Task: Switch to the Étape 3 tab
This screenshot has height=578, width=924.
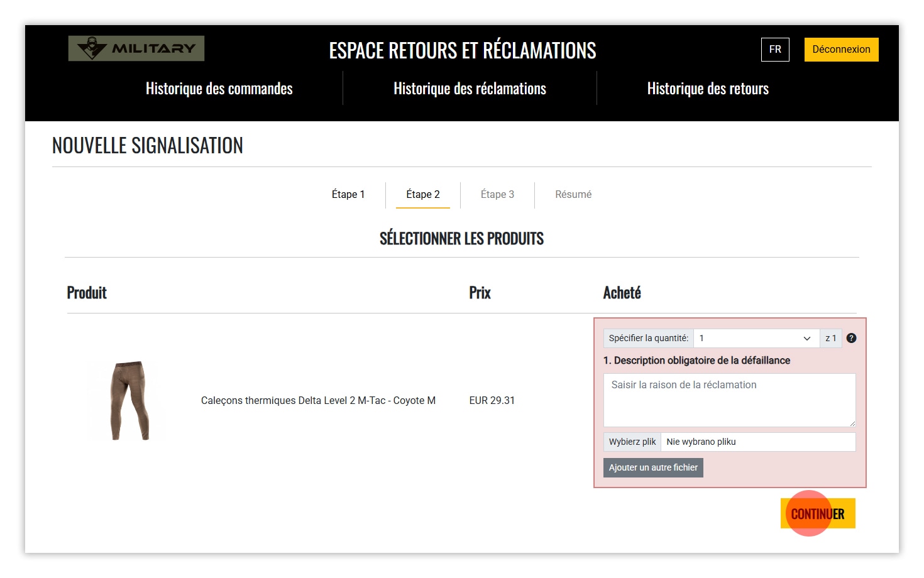Action: [497, 195]
